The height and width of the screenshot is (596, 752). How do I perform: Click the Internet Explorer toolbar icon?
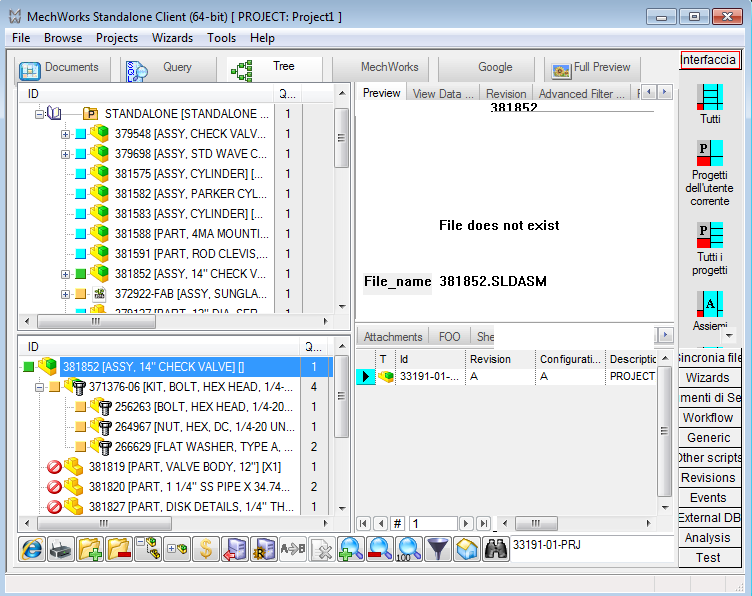32,549
